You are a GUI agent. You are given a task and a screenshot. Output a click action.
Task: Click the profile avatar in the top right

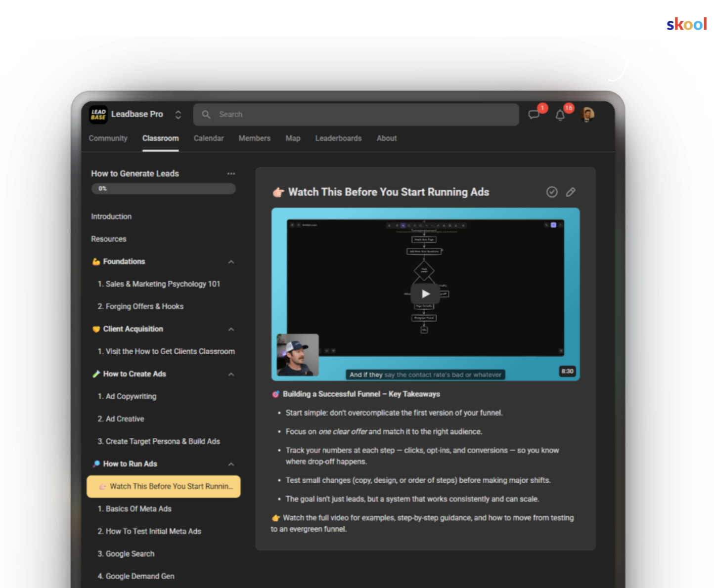pyautogui.click(x=587, y=114)
